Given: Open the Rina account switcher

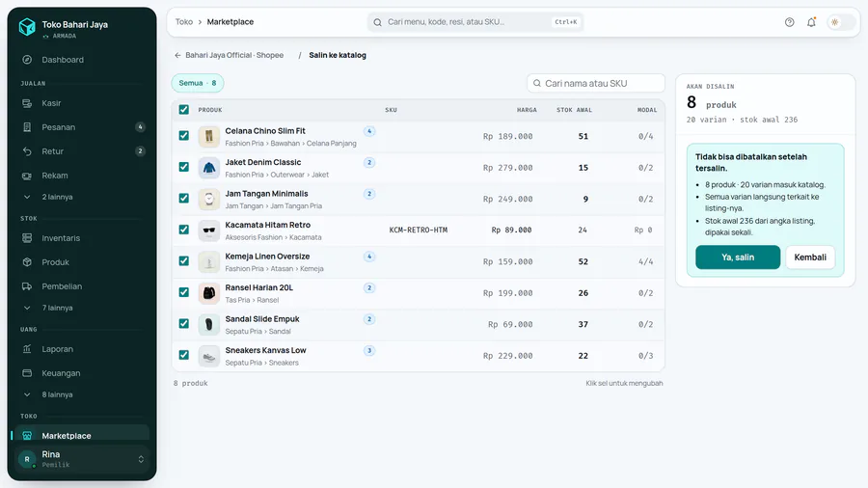Looking at the screenshot, I should tap(82, 459).
